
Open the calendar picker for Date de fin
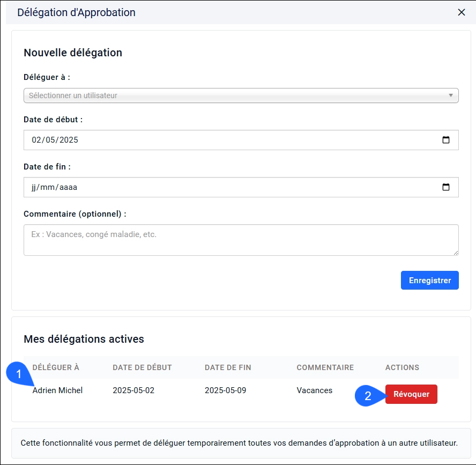(x=445, y=187)
